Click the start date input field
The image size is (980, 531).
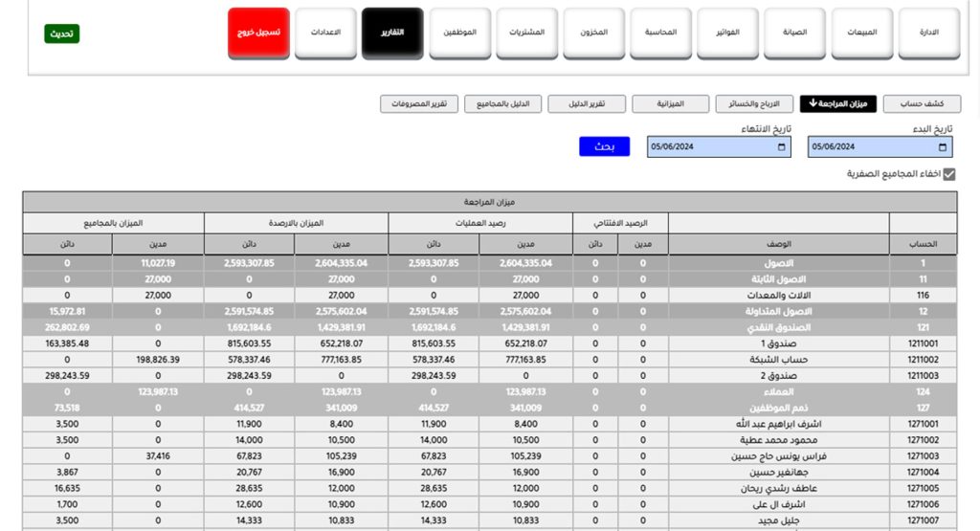[866, 147]
